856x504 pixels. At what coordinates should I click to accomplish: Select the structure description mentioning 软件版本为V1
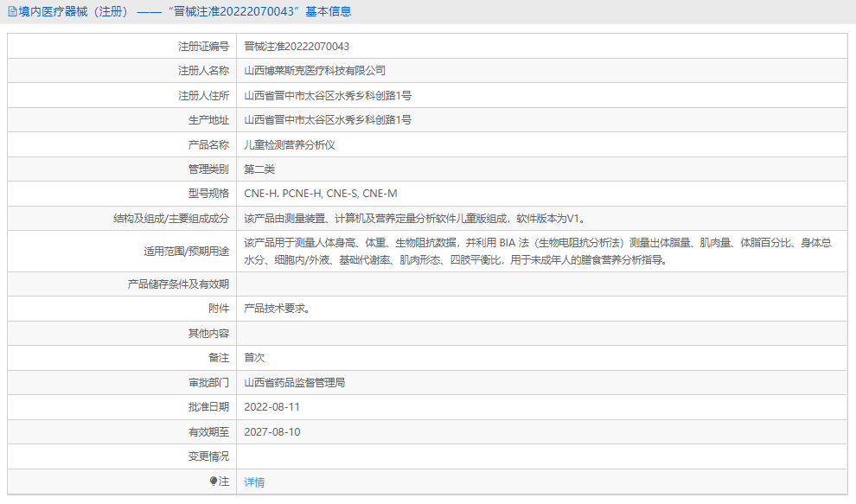coord(416,219)
